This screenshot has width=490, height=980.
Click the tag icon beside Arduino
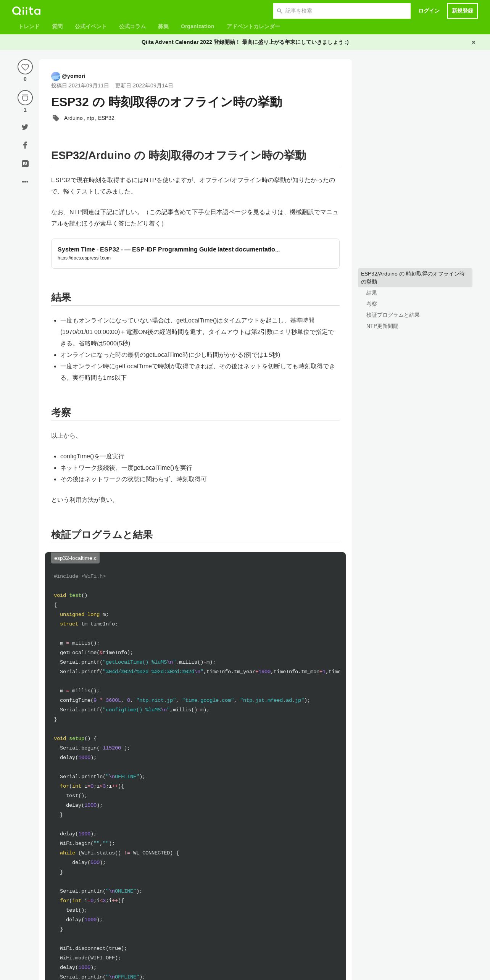point(56,118)
